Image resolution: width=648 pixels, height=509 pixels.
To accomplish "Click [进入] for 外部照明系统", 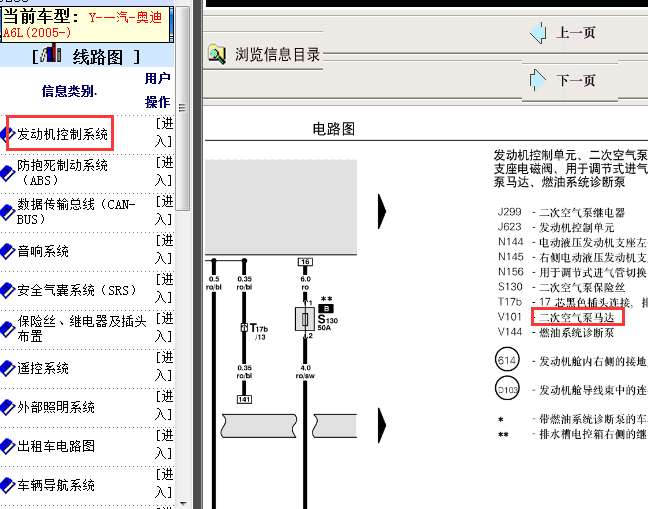I will click(164, 405).
